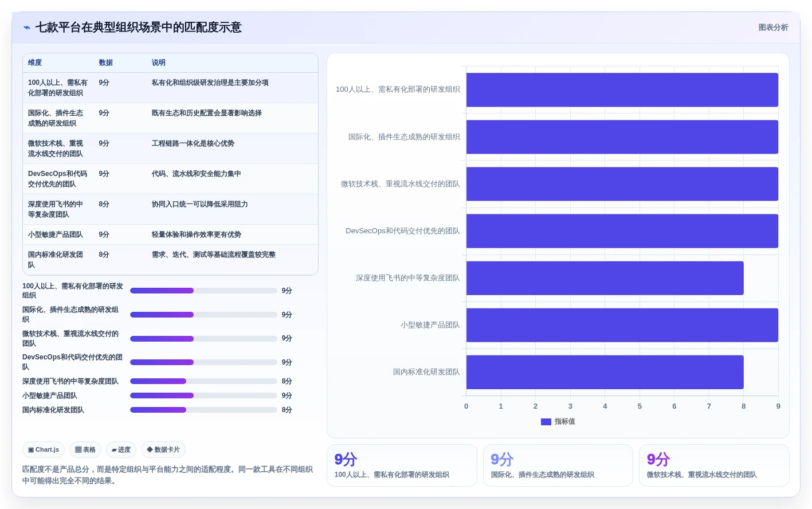The width and height of the screenshot is (812, 509).
Task: Click the progress bar for 100人以上、需私有化部署
Action: (x=203, y=291)
